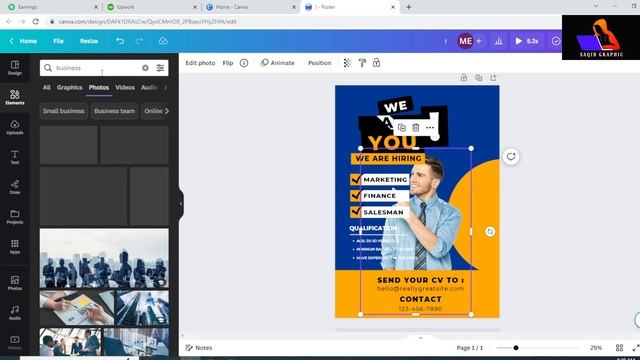Open the 25% zoom level control
The image size is (640, 360).
pyautogui.click(x=596, y=348)
